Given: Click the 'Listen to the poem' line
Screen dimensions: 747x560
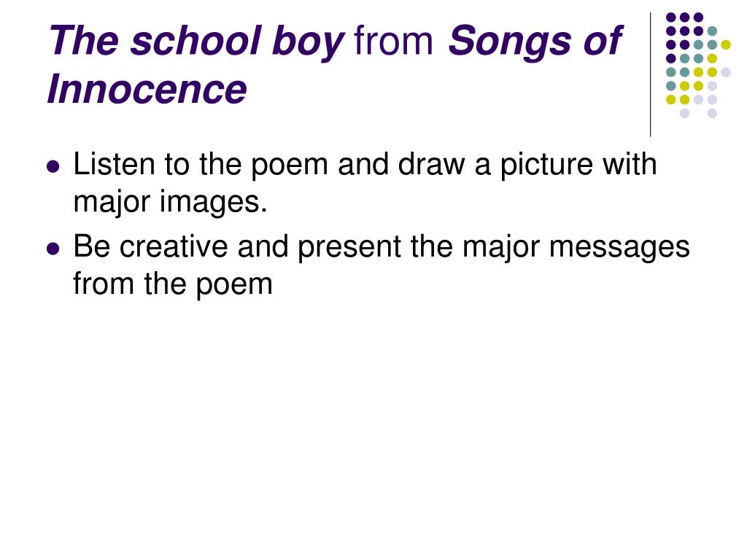Looking at the screenshot, I should [365, 166].
